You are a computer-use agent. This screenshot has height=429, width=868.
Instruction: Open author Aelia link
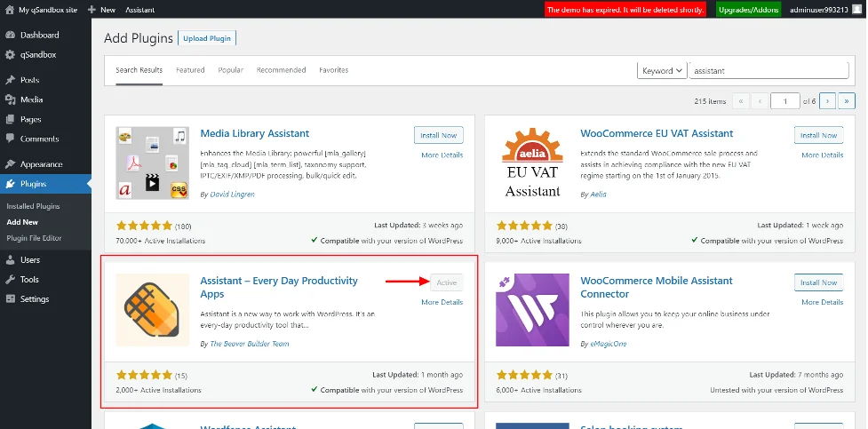(598, 195)
